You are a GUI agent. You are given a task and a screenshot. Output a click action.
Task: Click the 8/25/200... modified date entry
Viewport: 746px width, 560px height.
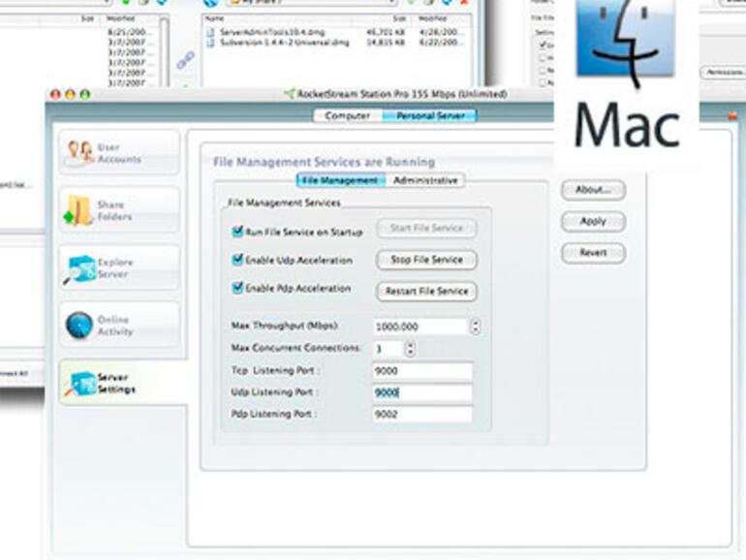pos(130,32)
